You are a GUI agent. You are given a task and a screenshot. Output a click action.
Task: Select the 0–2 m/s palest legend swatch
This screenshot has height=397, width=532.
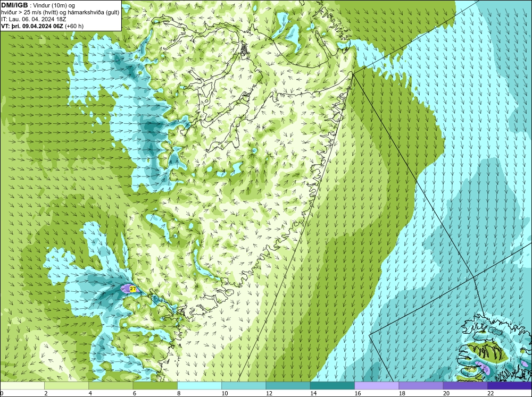point(22,386)
